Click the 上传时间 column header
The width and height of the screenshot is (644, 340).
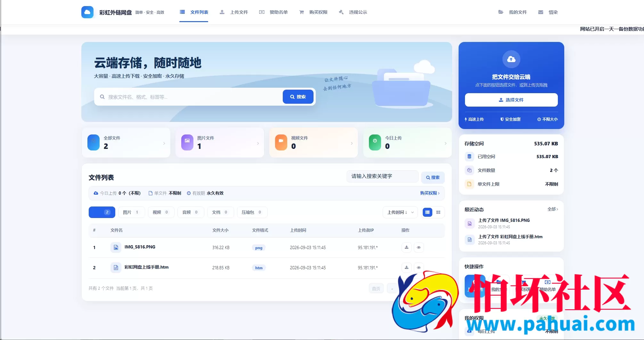298,230
